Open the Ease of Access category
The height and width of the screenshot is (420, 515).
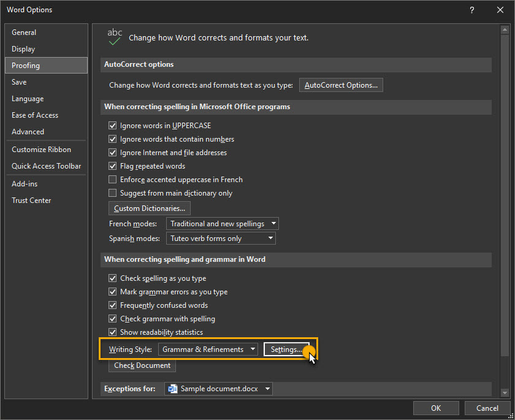47,115
